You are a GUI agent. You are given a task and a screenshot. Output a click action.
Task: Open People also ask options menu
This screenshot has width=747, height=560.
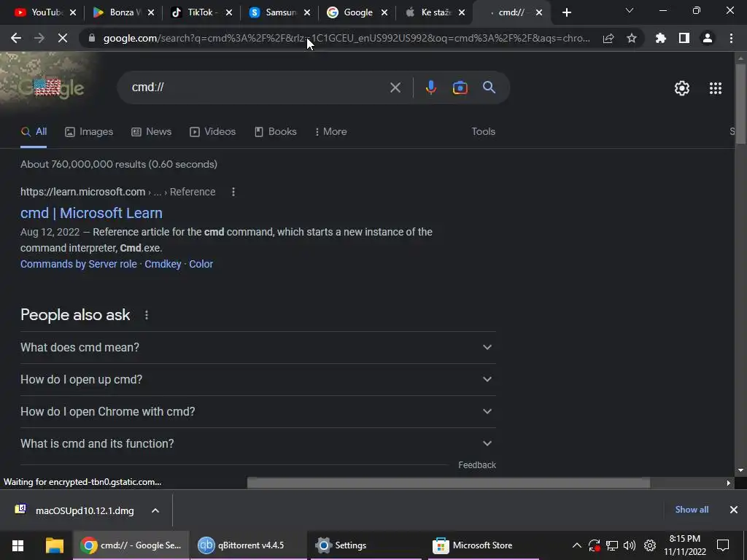tap(146, 315)
